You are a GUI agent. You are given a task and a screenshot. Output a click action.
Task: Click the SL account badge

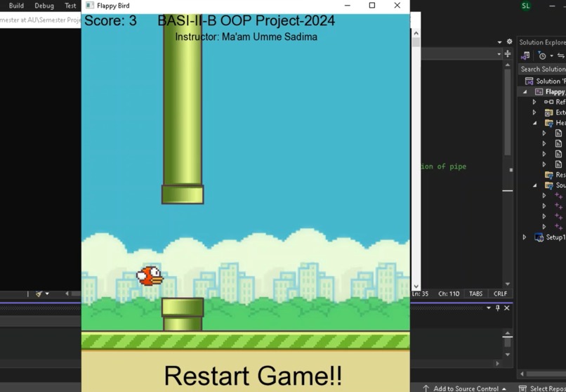click(525, 6)
